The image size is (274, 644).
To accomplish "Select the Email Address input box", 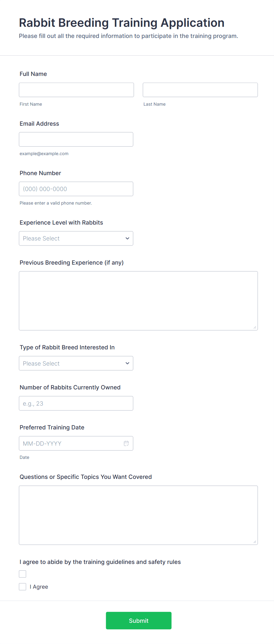I will click(76, 139).
